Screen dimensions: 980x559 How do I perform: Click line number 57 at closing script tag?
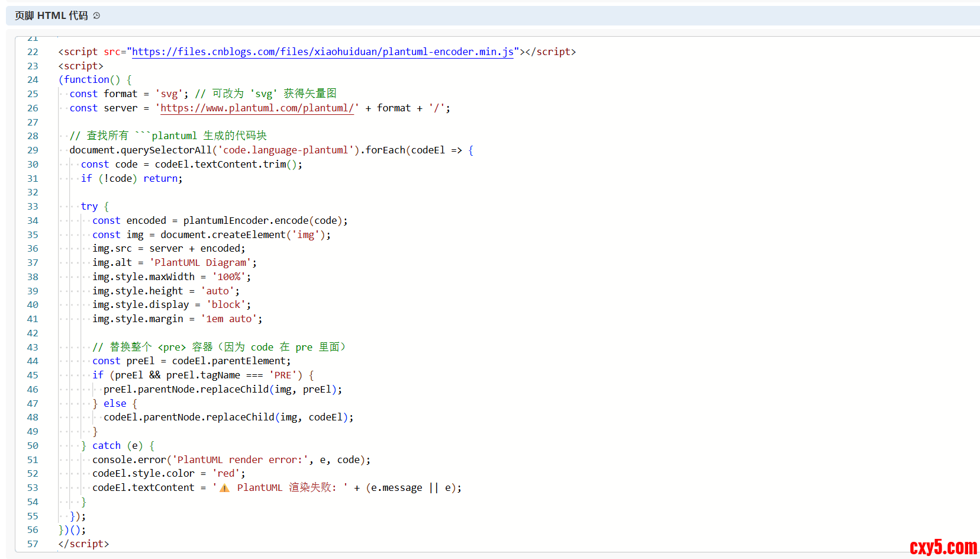(33, 544)
